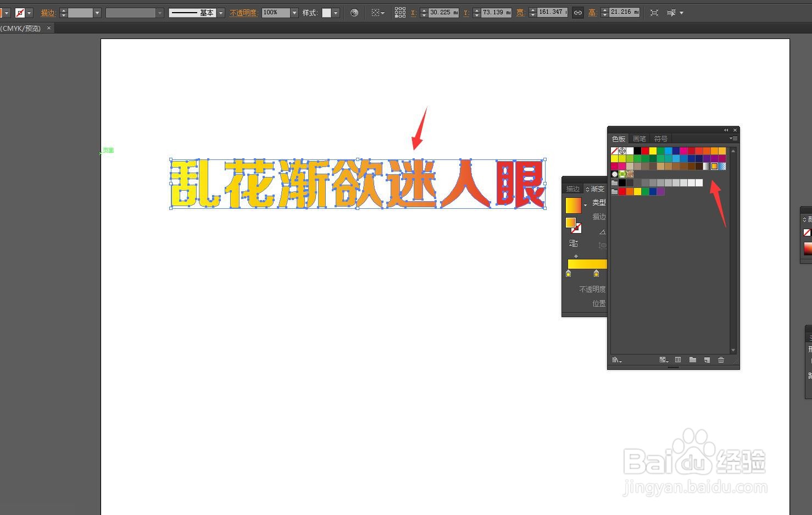Click the yellow gradient slider bar

(587, 264)
